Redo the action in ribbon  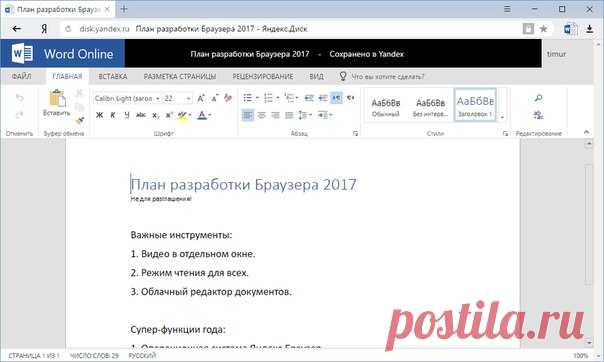click(x=20, y=114)
